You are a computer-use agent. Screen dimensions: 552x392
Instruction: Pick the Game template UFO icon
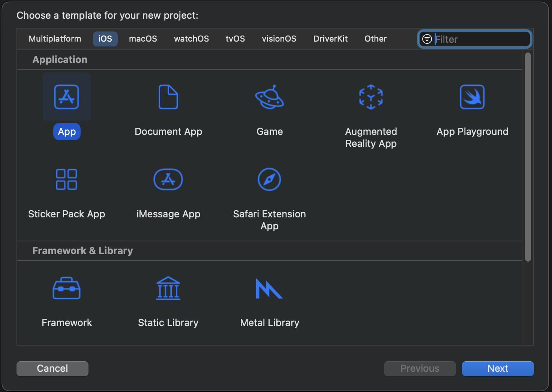[x=269, y=97]
